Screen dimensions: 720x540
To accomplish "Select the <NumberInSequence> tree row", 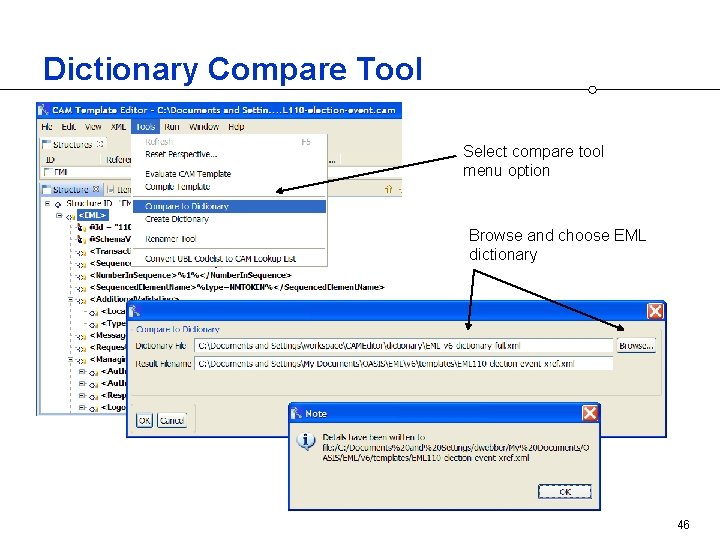I will [x=191, y=275].
